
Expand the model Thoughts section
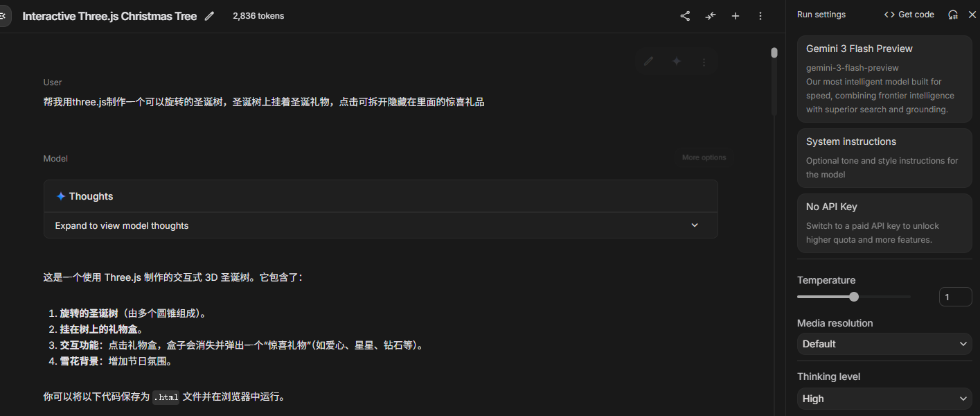point(381,225)
